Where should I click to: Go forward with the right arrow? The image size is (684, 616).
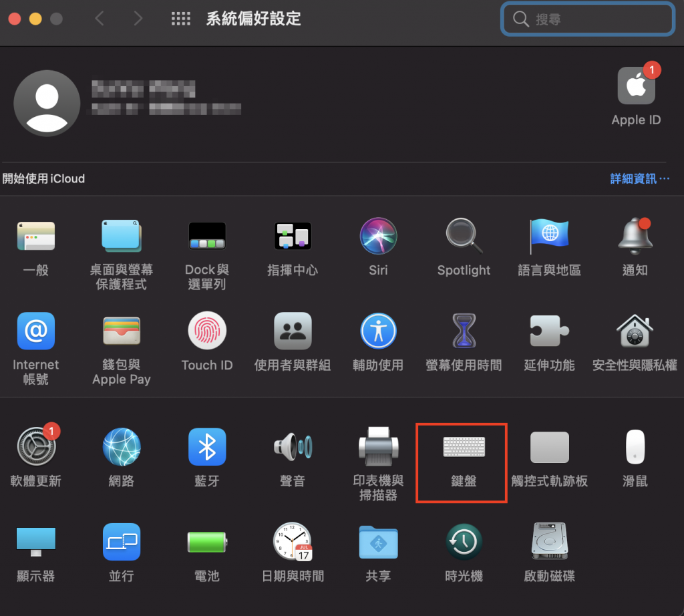[x=138, y=19]
